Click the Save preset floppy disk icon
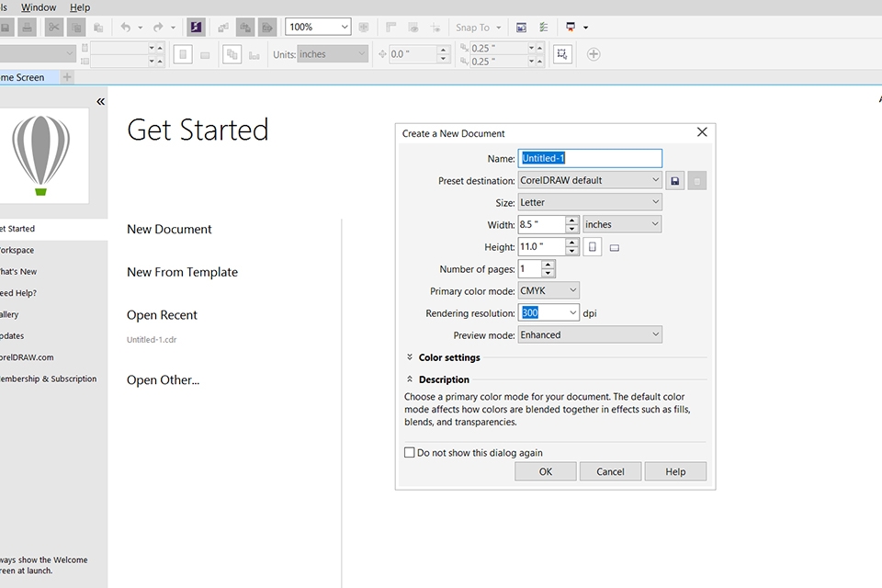Screen dimensions: 882x588 tap(675, 181)
